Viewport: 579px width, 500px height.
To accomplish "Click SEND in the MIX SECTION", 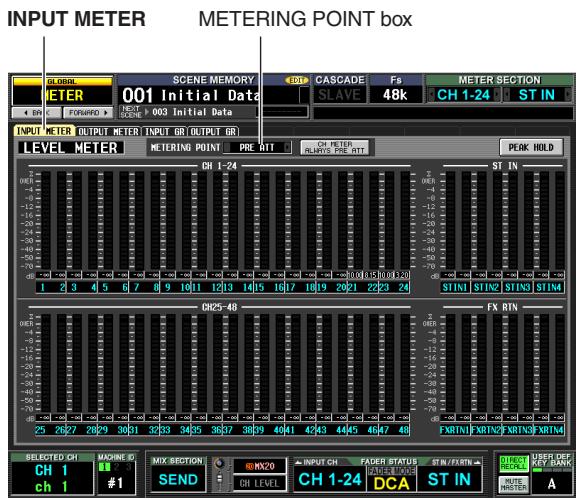I will 178,479.
